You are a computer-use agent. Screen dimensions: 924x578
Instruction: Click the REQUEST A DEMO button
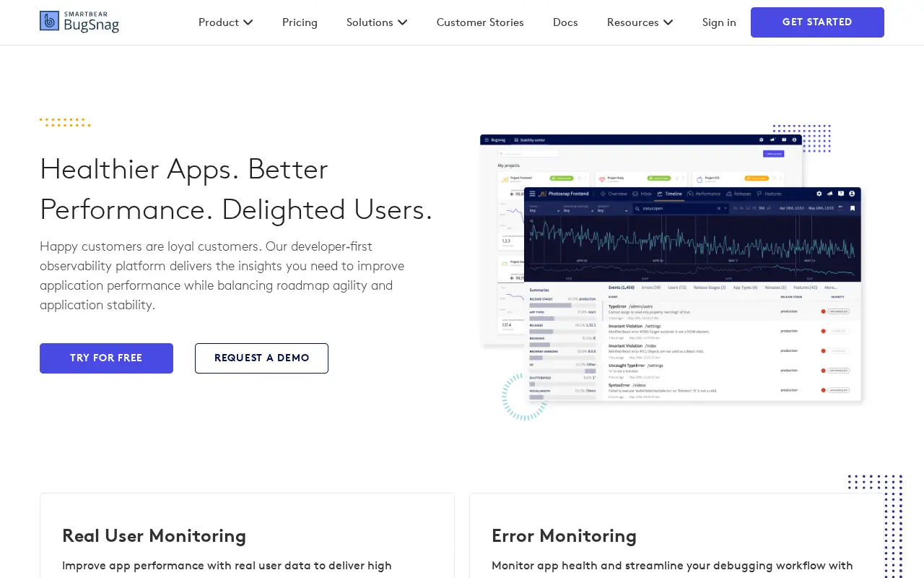(261, 358)
